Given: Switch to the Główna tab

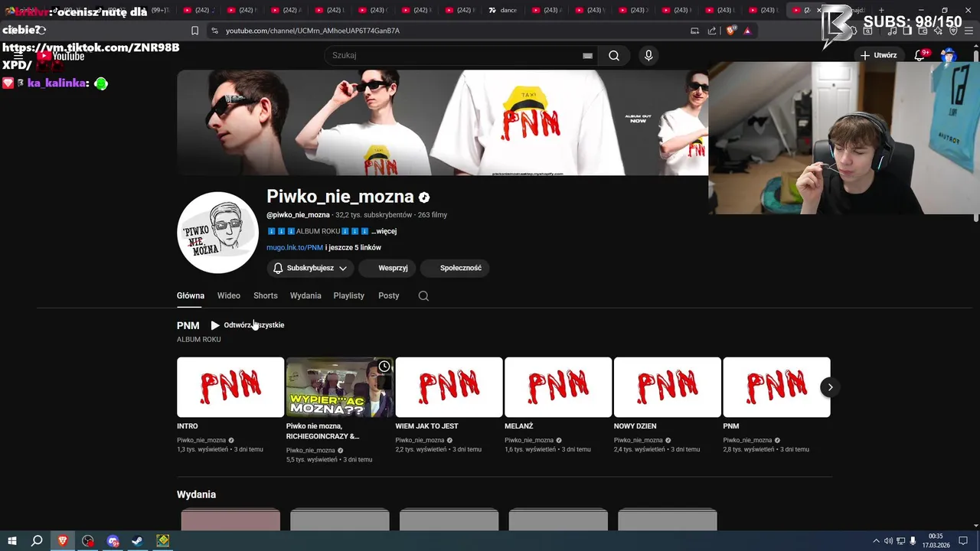Looking at the screenshot, I should click(x=191, y=295).
